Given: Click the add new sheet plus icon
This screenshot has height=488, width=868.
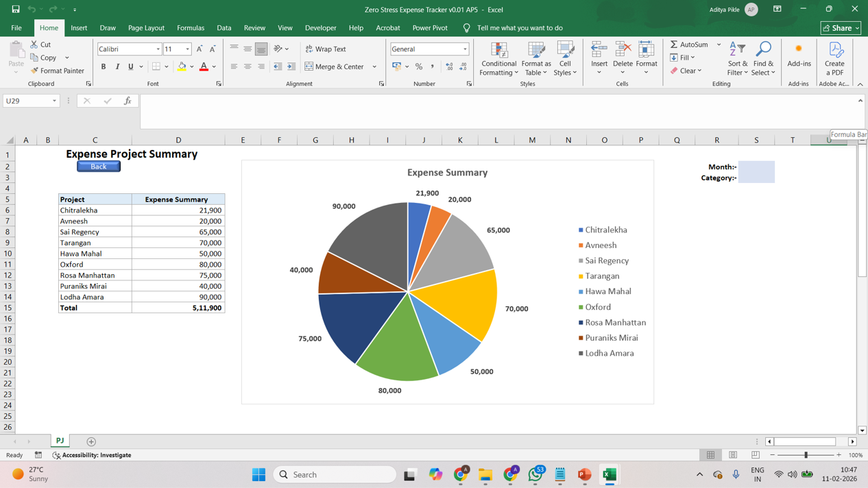Looking at the screenshot, I should coord(91,442).
